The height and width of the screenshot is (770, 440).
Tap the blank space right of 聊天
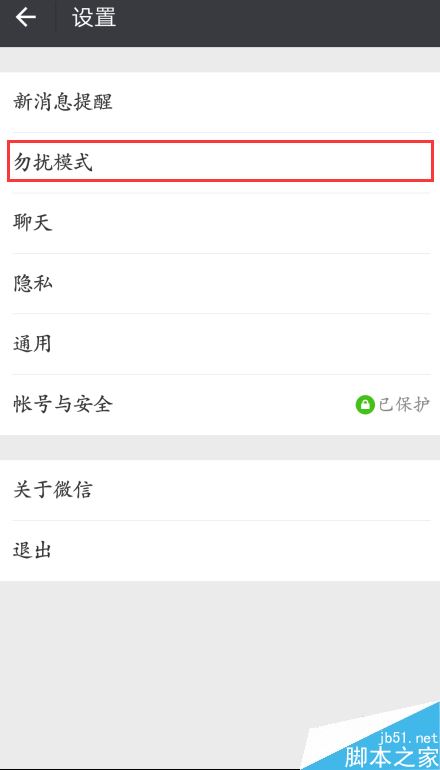[x=246, y=223]
